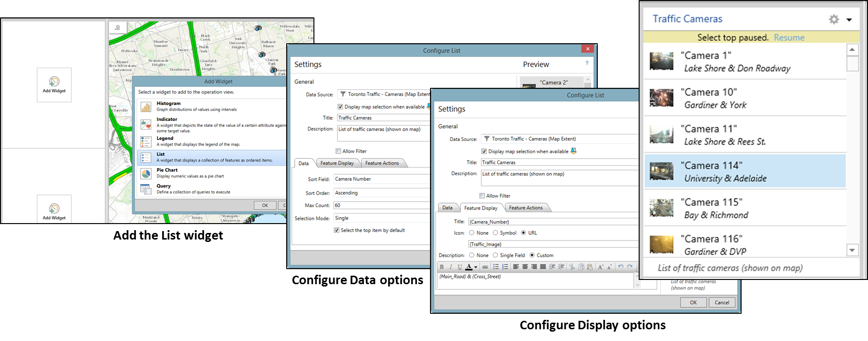
Task: Insert a numbered list in the editor
Action: 505,267
